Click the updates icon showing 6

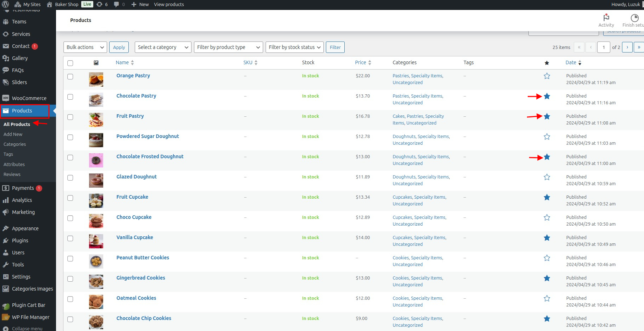coord(102,5)
